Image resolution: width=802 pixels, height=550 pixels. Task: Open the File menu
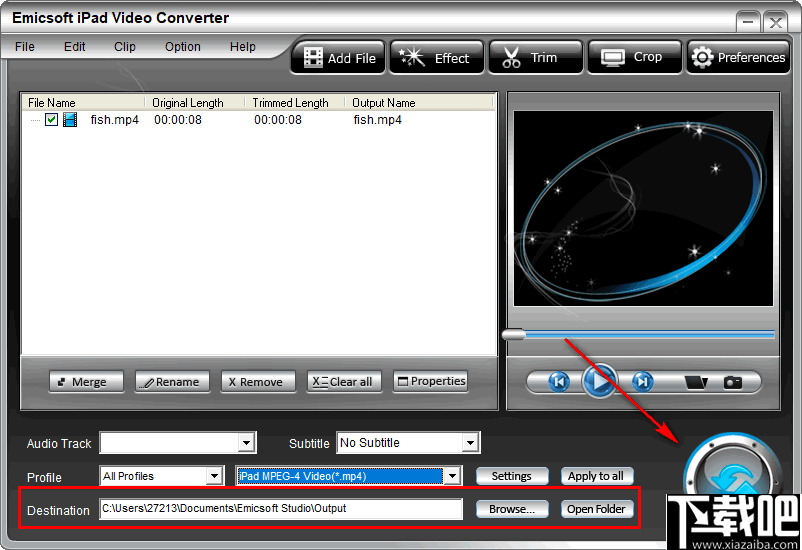tap(25, 47)
